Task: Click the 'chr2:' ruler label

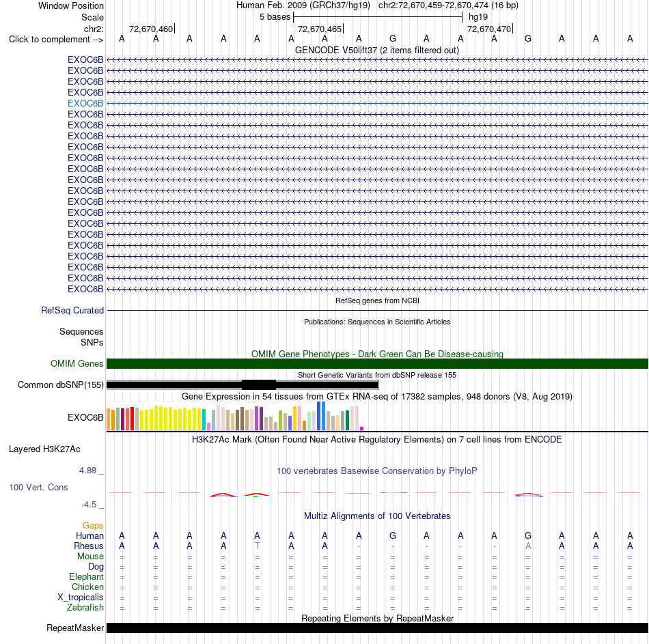Action: (x=94, y=29)
